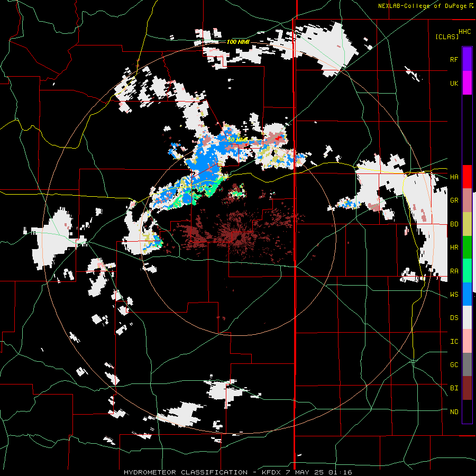
Task: Click the WS legend label
Action: coord(454,295)
